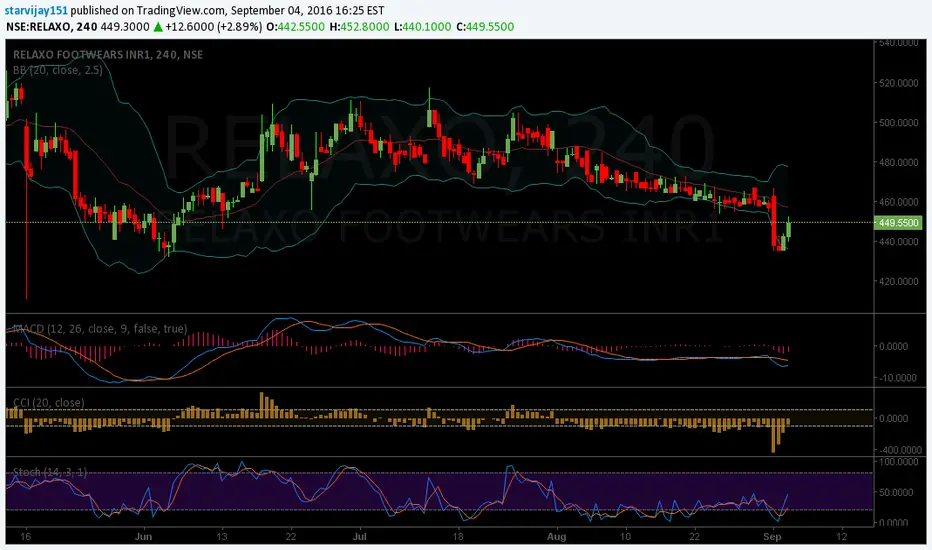
Task: Click the 420.0000 price axis label
Action: (898, 281)
